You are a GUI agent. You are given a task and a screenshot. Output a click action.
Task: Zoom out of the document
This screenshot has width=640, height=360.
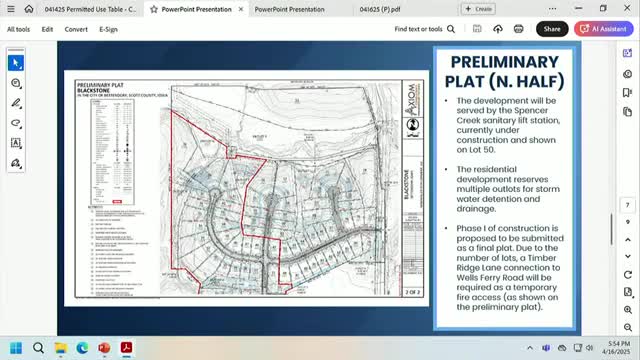tap(628, 327)
